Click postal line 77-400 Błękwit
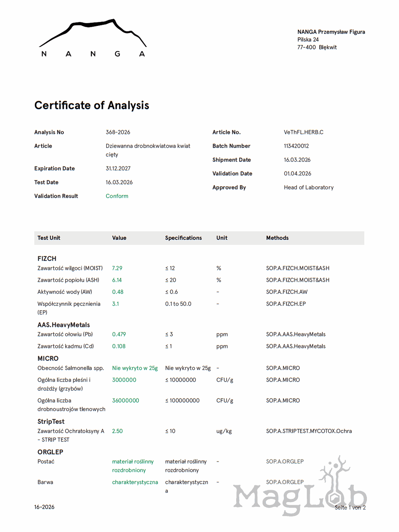The height and width of the screenshot is (532, 399). coord(317,47)
